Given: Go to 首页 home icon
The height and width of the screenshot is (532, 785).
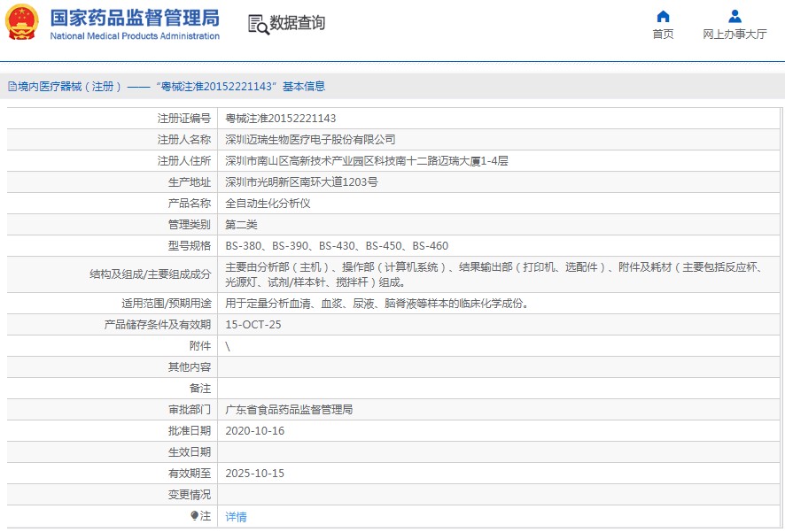Looking at the screenshot, I should click(x=663, y=17).
